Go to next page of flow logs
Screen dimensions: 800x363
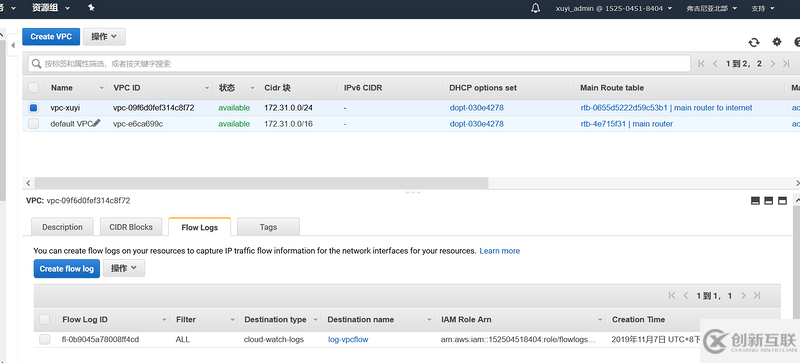coord(743,296)
